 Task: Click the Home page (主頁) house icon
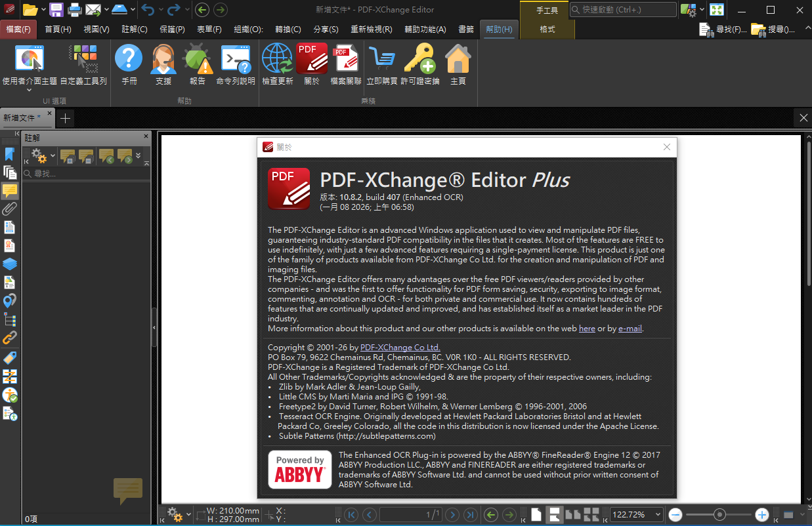point(458,64)
